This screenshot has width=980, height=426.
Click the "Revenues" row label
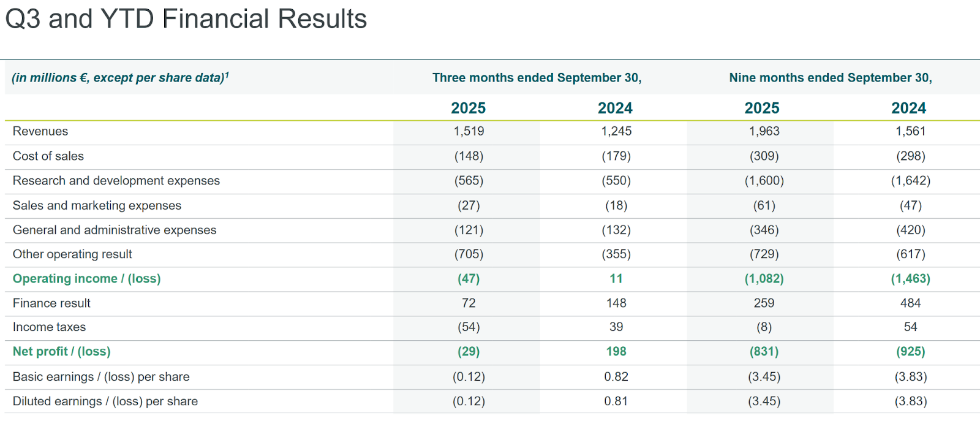40,131
